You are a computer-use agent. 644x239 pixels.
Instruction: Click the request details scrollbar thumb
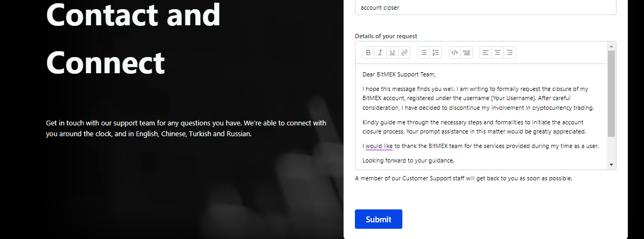611,94
